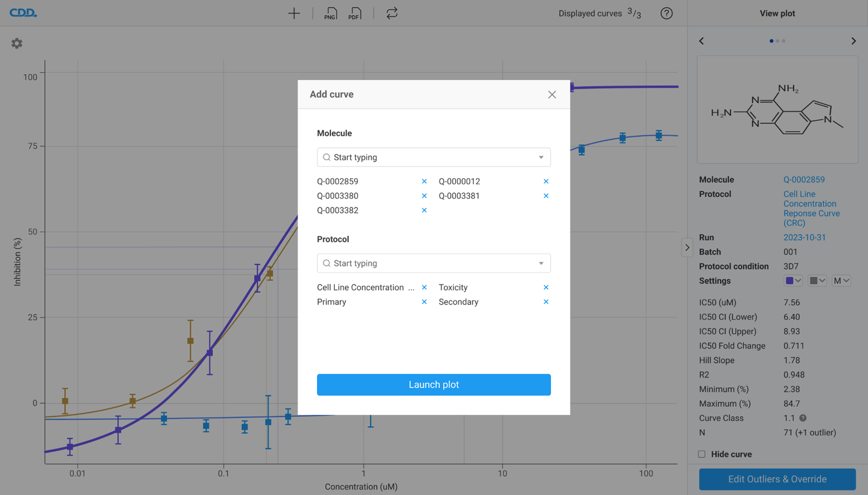Close the Add curve dialog
This screenshot has width=868, height=495.
tap(552, 94)
